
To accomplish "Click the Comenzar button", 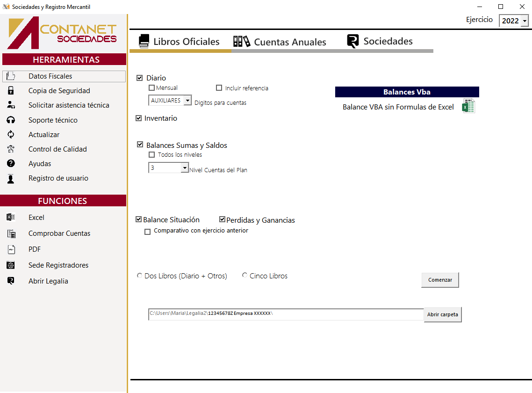I will (x=440, y=280).
